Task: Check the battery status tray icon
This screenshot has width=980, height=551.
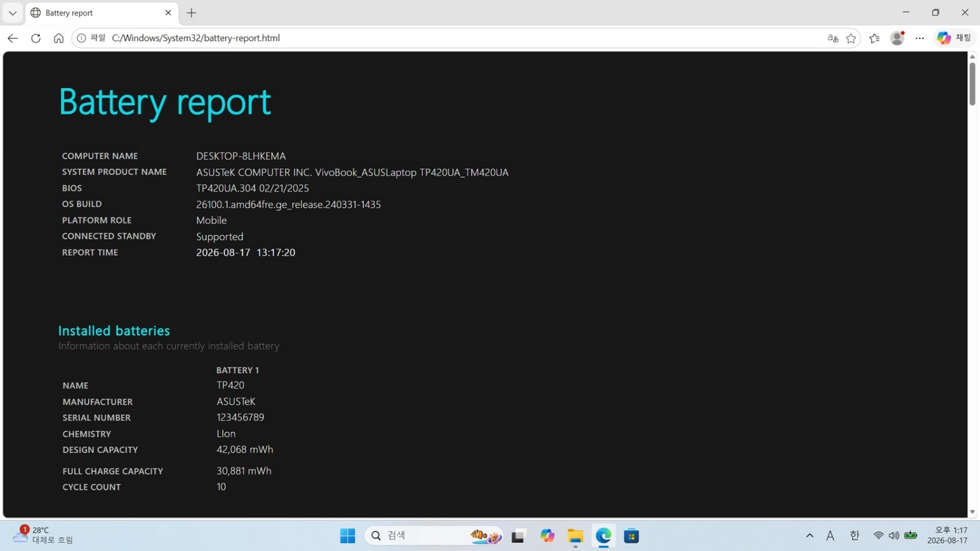Action: coord(911,536)
